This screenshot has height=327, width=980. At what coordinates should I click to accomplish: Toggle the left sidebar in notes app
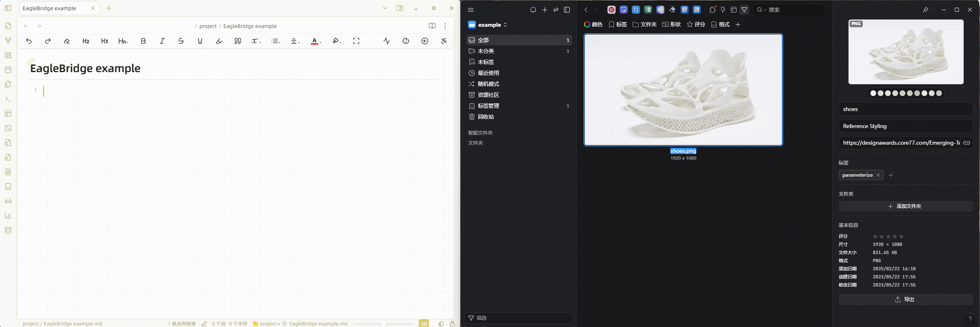pos(8,8)
